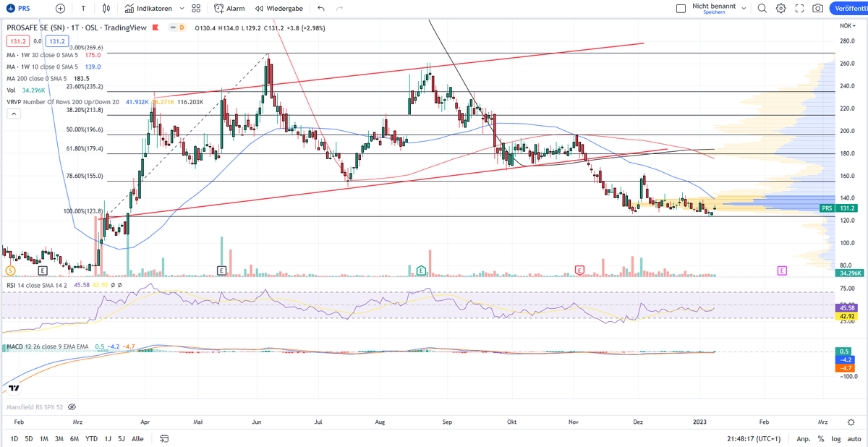Screen dimensions: 868x447
Task: Open the timezone clock 21:48:17 (UTC+1)
Action: pyautogui.click(x=755, y=438)
